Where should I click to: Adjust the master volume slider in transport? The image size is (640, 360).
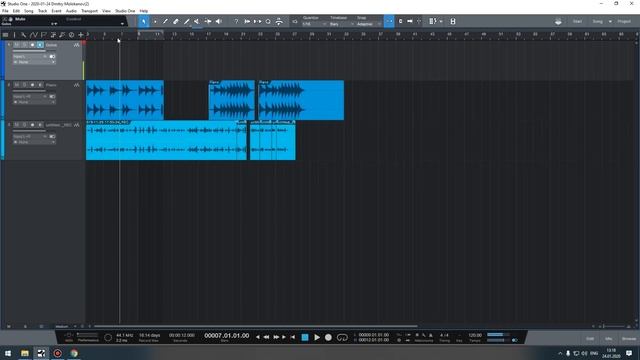[x=499, y=340]
